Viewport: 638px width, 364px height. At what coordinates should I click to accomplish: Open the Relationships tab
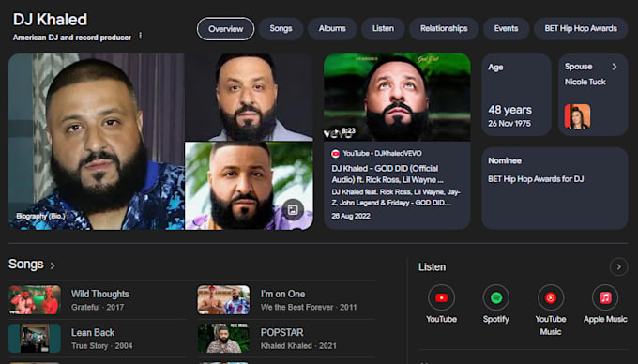point(444,28)
